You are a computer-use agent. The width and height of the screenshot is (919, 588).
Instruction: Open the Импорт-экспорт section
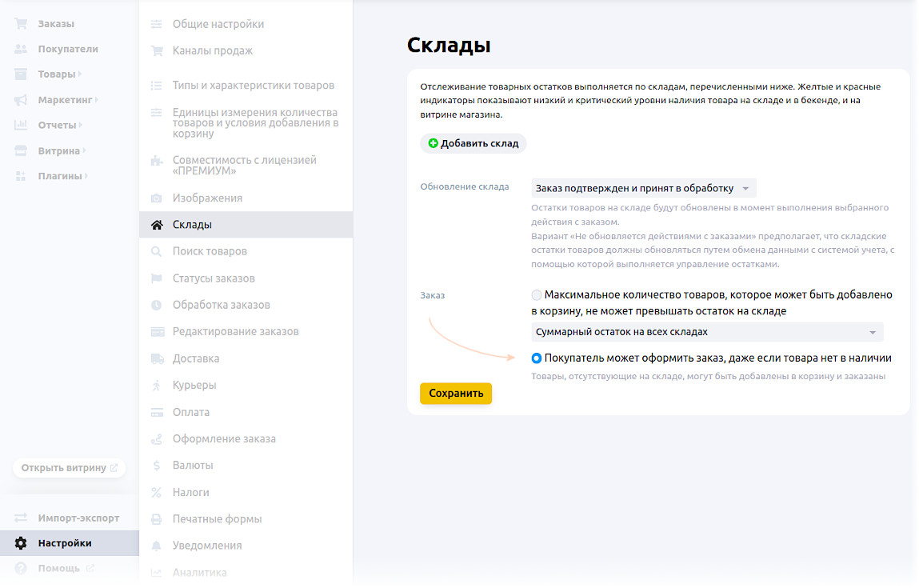pyautogui.click(x=78, y=517)
